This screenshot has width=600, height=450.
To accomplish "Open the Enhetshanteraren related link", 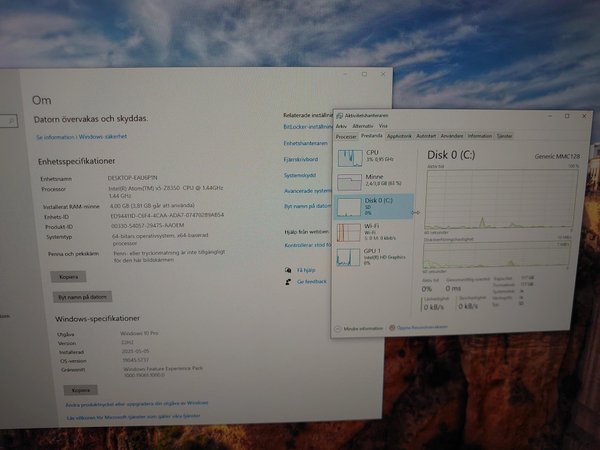I will coord(304,143).
